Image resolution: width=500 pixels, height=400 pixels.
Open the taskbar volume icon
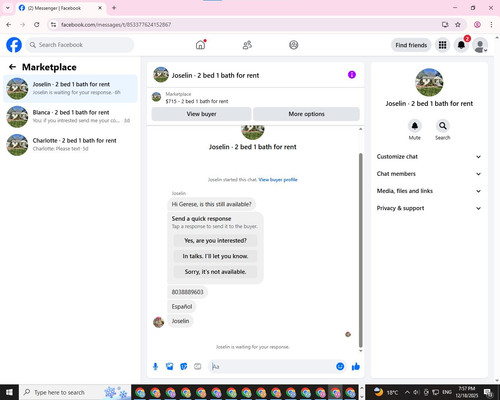[416, 392]
